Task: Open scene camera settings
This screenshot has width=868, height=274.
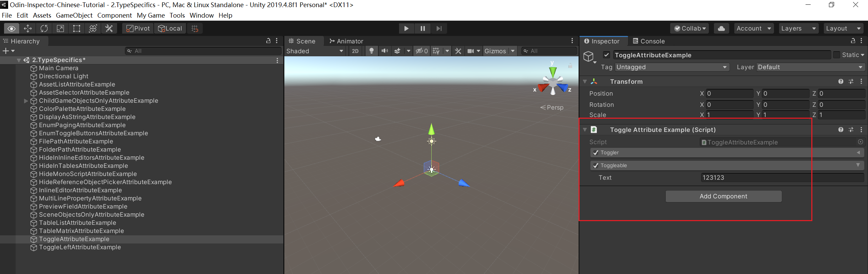Action: pyautogui.click(x=471, y=51)
